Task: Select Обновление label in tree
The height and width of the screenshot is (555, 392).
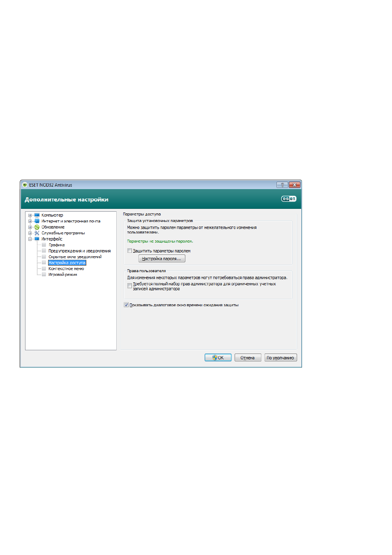Action: tap(53, 227)
